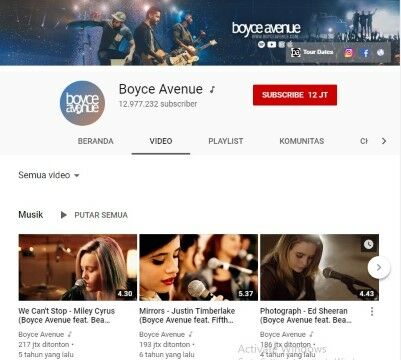Click the YouTube icon in the banner
Image resolution: width=401 pixels, height=360 pixels.
point(272,44)
